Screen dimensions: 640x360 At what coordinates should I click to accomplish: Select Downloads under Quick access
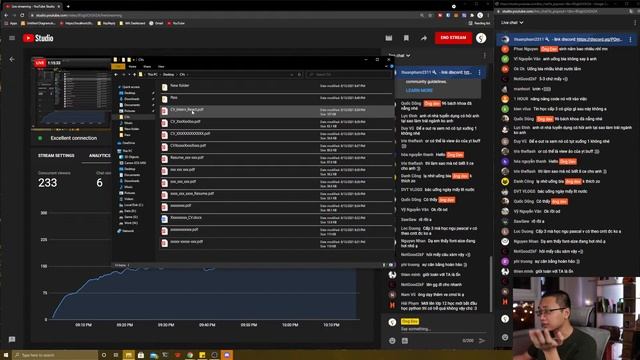131,99
